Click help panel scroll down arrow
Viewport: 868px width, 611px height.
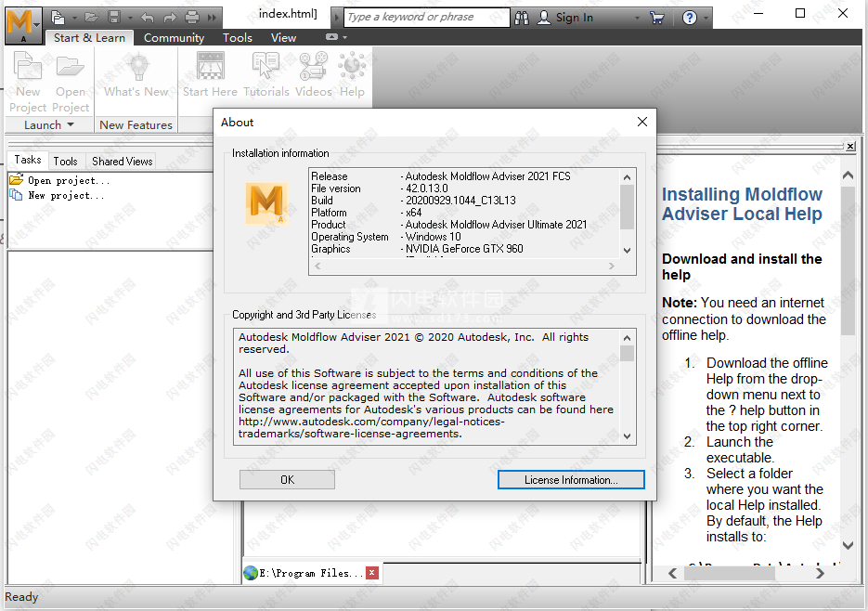[848, 546]
